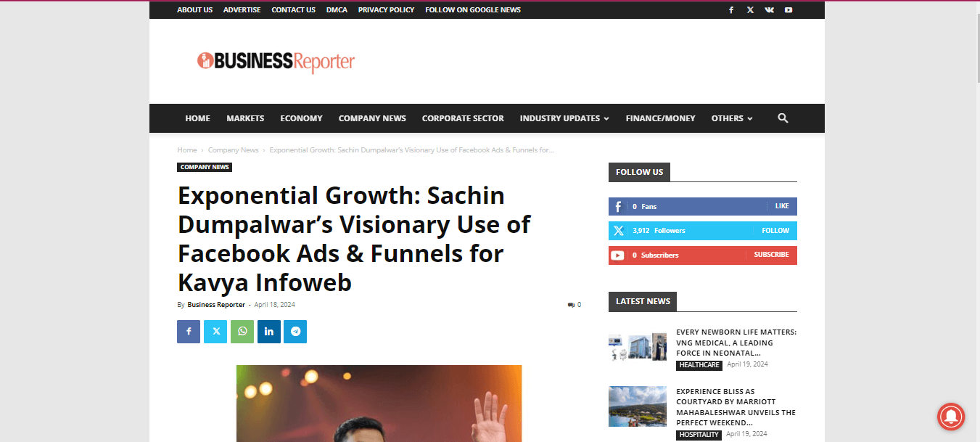Open the VNG Medical newborn article thumbnail
Screen dimensions: 980x442
pyautogui.click(x=638, y=347)
